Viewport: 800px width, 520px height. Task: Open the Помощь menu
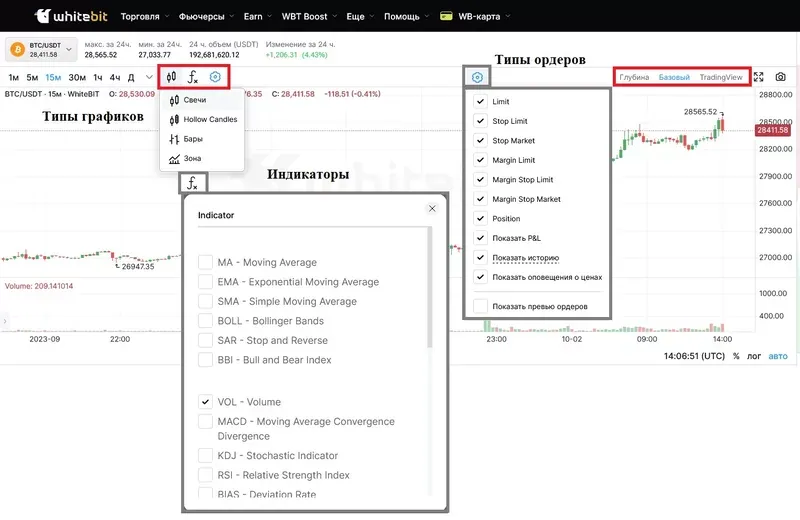(407, 16)
